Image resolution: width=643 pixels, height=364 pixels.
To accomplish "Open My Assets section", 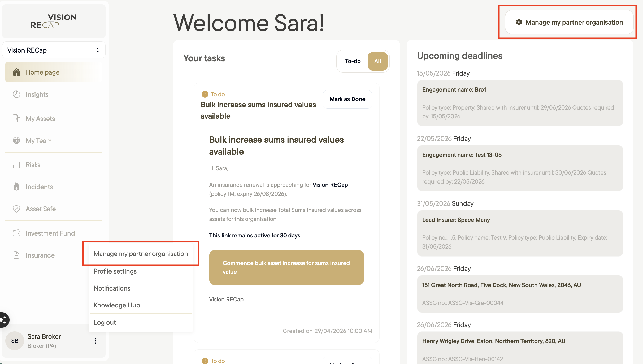I will tap(54, 119).
